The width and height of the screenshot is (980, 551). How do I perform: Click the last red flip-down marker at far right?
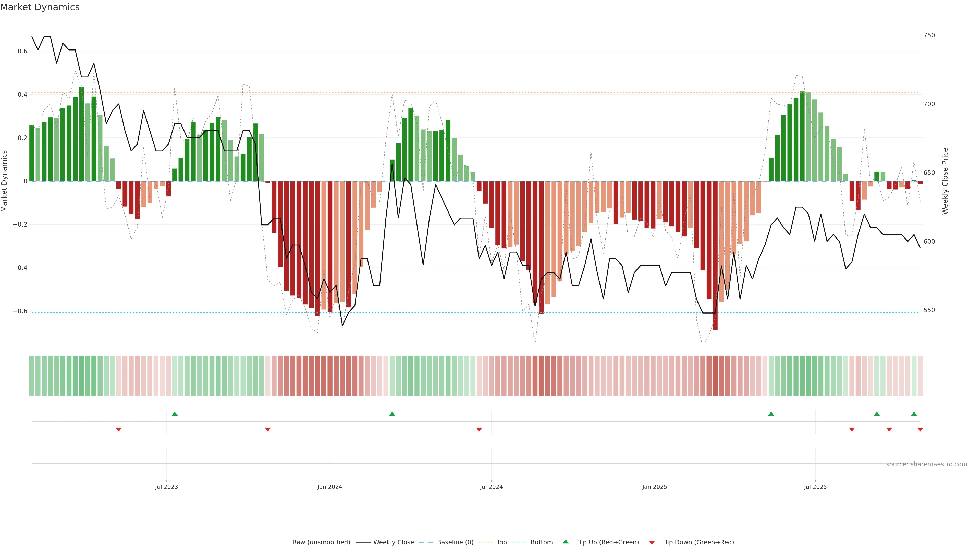point(920,429)
